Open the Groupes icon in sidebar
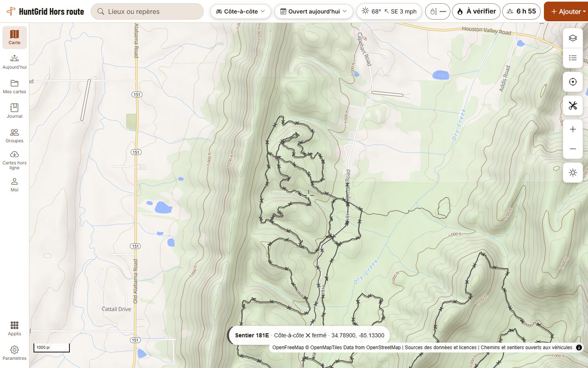588x368 pixels. point(14,136)
